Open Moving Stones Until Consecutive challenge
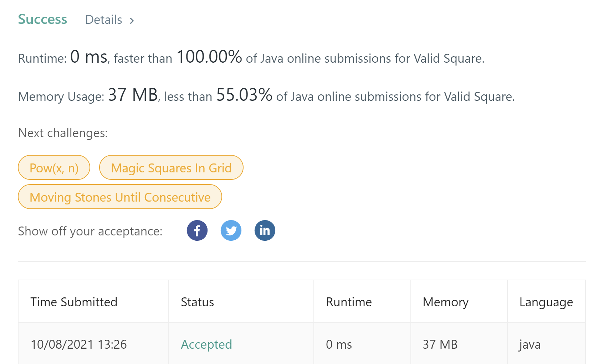Image resolution: width=593 pixels, height=364 pixels. tap(120, 197)
